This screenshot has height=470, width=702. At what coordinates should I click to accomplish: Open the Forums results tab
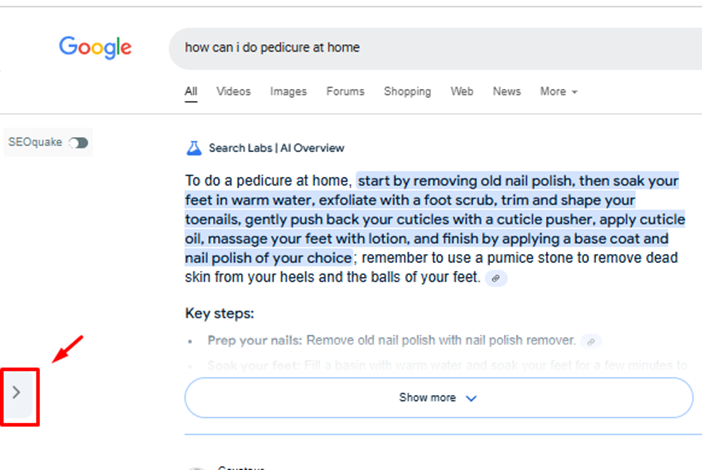tap(345, 91)
